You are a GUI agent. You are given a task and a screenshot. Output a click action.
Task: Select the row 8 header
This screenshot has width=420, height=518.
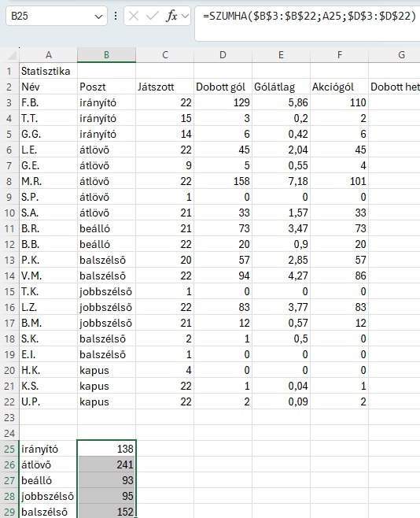pos(9,181)
